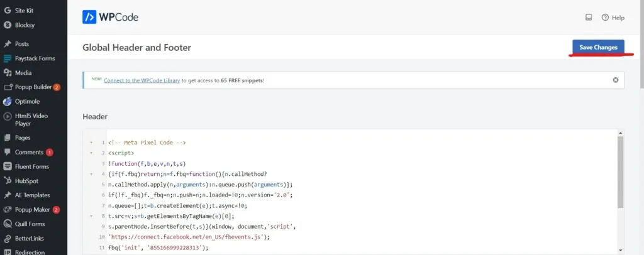Collapse code fold arrow at line 2
Image resolution: width=644 pixels, height=255 pixels.
pos(91,153)
